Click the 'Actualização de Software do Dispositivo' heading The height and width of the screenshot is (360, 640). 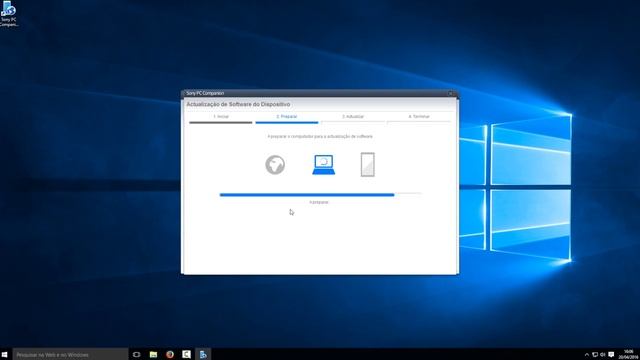(x=238, y=104)
